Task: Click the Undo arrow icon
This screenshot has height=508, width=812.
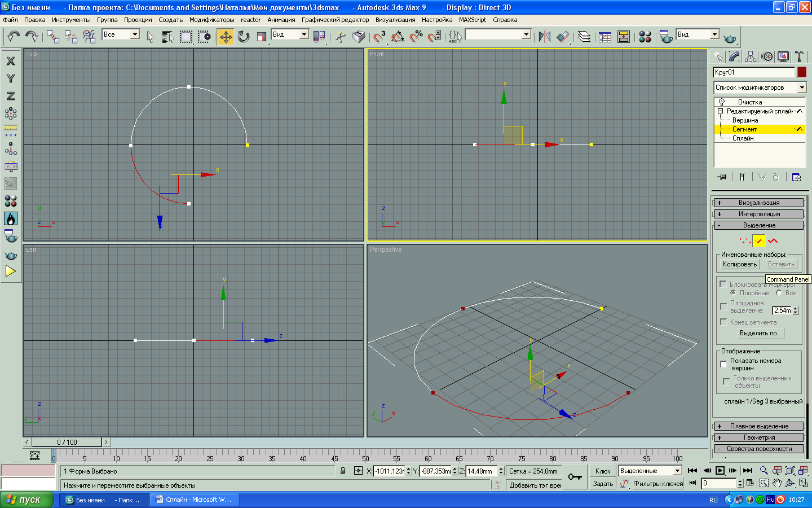Action: pos(14,36)
